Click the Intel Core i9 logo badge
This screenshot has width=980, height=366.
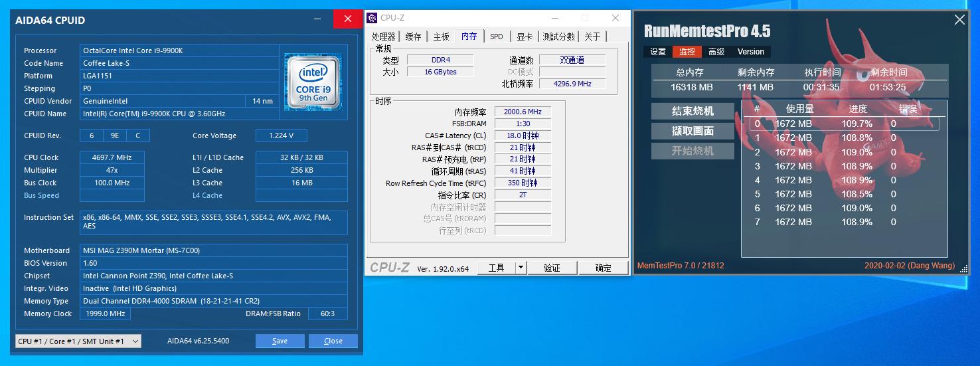click(313, 82)
